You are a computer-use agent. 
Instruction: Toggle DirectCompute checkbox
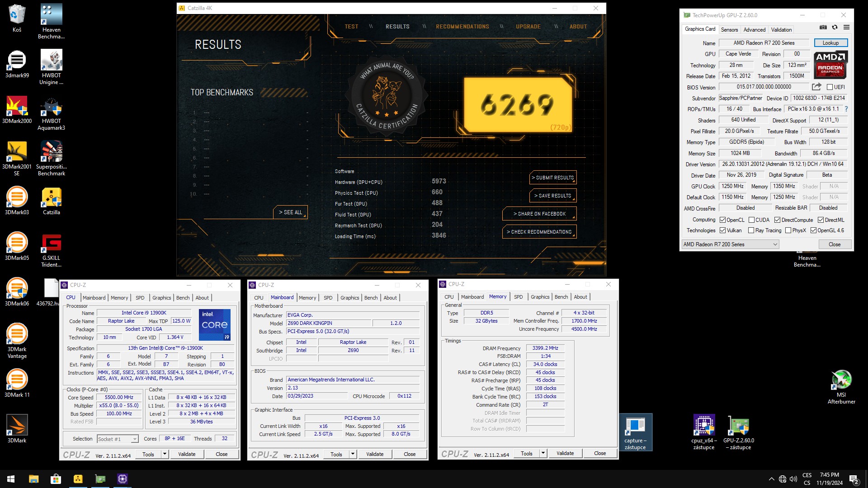[777, 220]
